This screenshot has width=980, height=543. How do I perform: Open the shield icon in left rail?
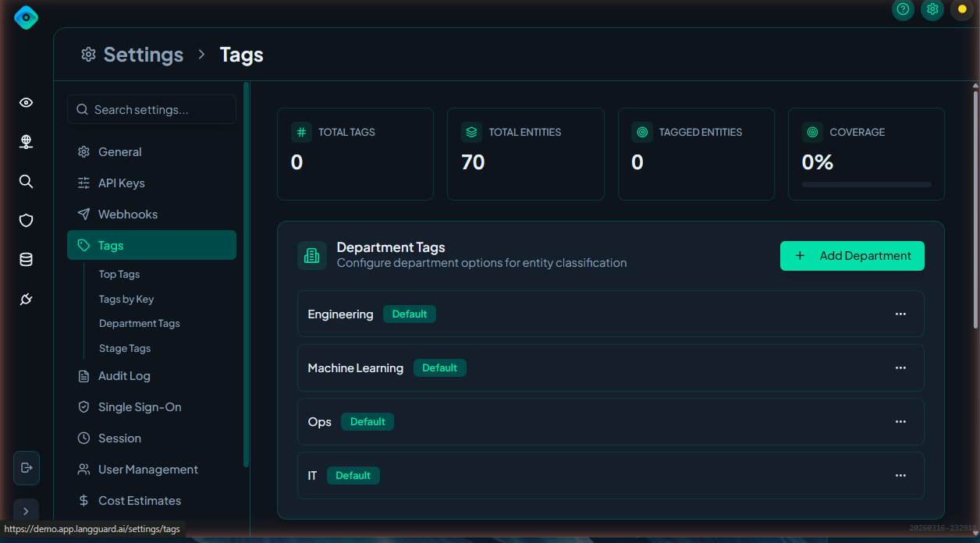[26, 221]
